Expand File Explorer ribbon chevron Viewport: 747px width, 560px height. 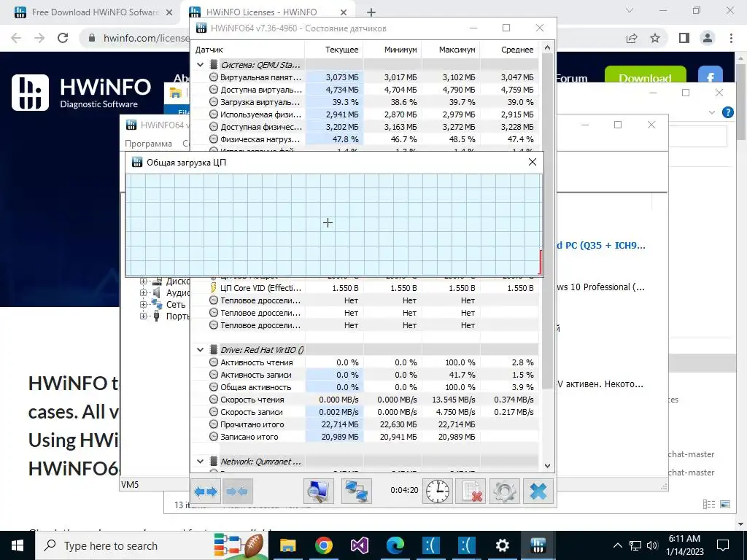pos(712,112)
